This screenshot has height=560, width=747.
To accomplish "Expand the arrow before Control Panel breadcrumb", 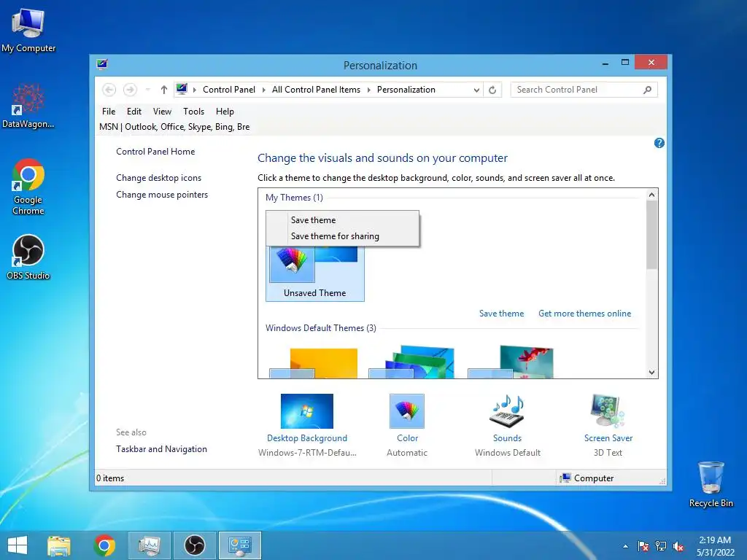I will [x=194, y=90].
